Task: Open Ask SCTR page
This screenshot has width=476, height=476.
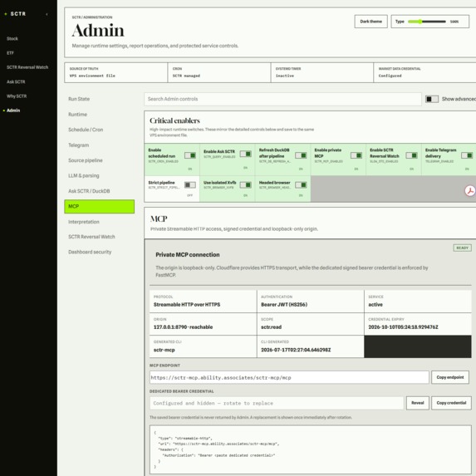Action: point(16,81)
